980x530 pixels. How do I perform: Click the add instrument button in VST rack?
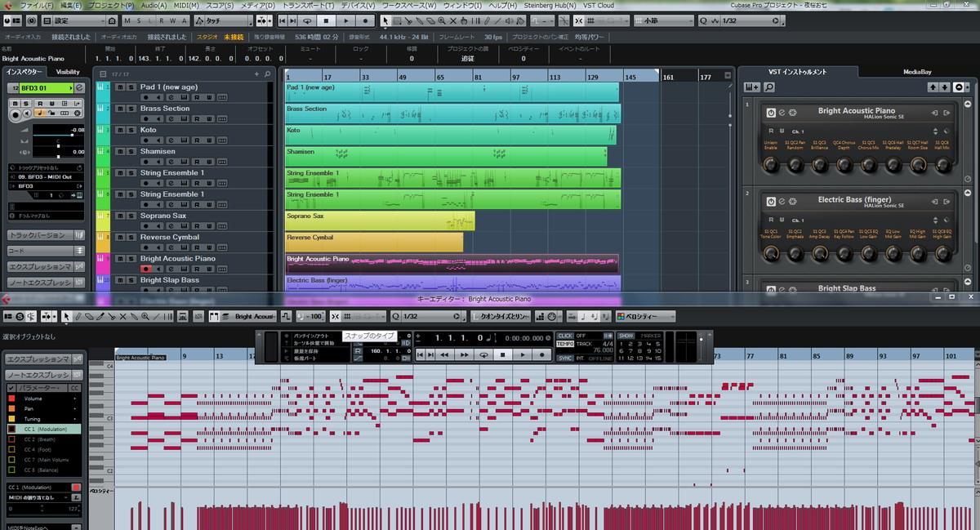751,87
